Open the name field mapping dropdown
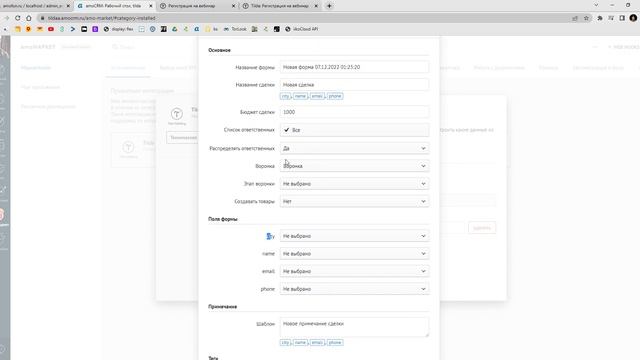This screenshot has height=360, width=640. (x=354, y=253)
